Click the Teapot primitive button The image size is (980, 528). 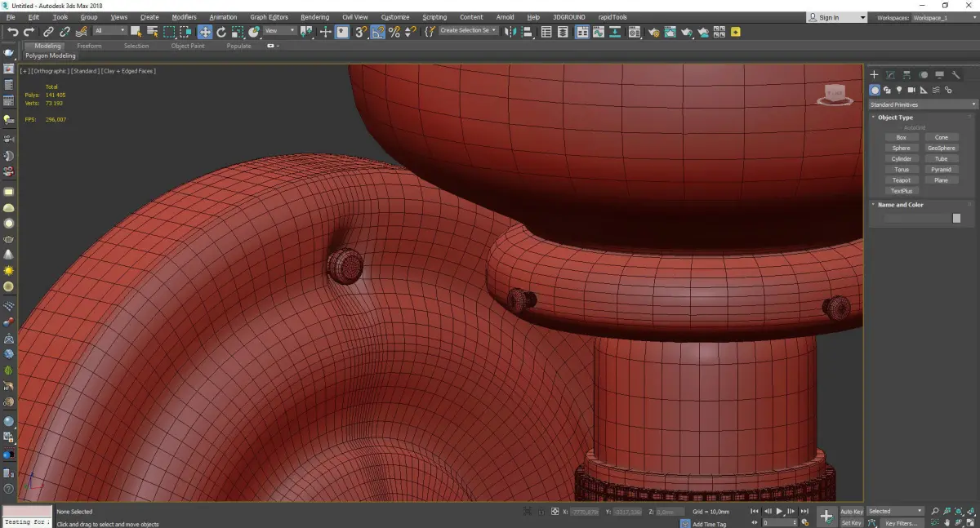[x=901, y=180]
